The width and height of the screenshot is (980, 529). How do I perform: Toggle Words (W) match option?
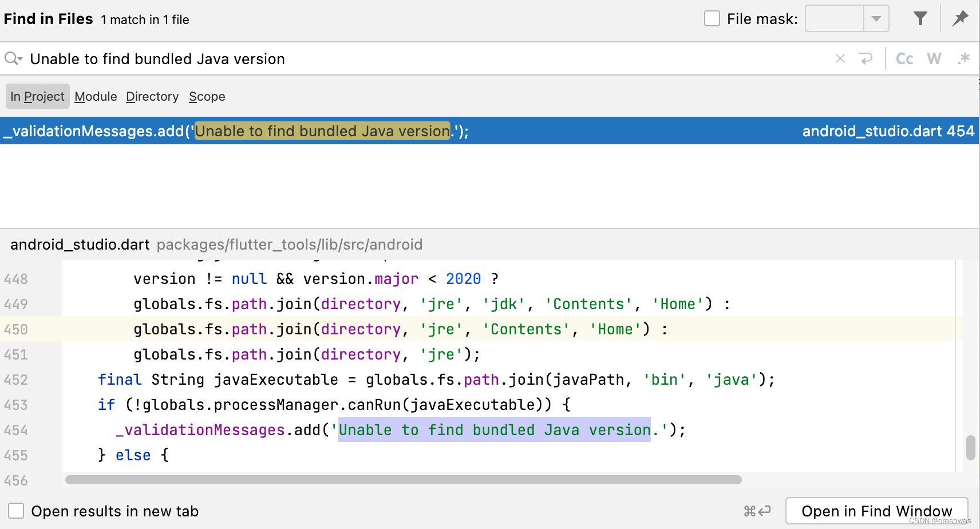(934, 58)
